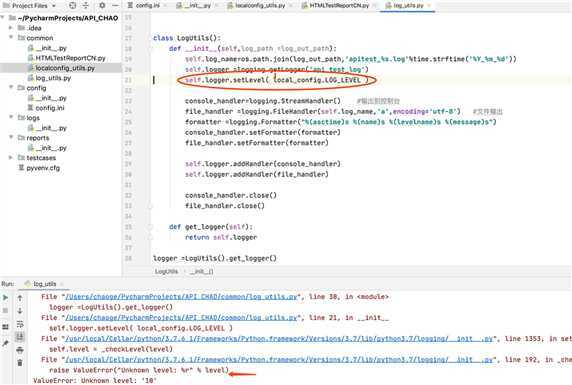Jump up the stack trace with up arrow
572x385 pixels.
[x=20, y=298]
